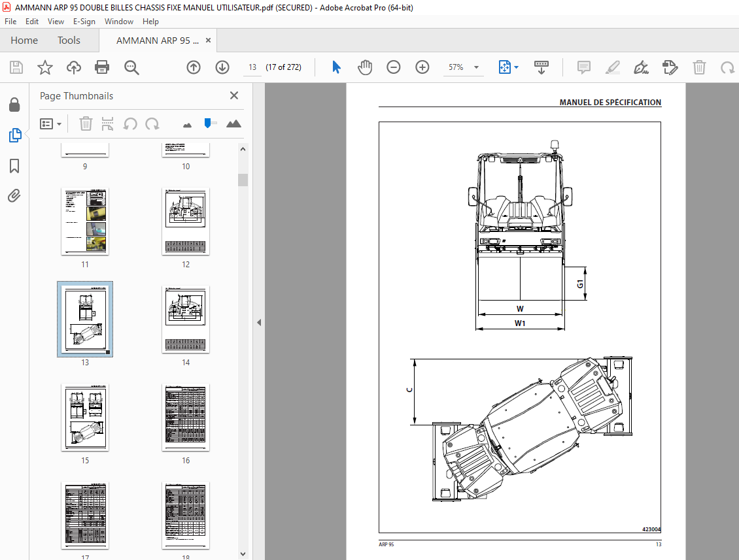Rotate pages counterclockwise in thumbnails panel
739x560 pixels.
[130, 124]
